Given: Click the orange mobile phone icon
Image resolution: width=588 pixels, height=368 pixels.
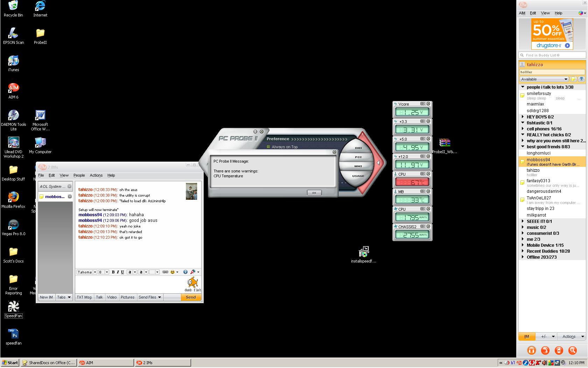Looking at the screenshot, I should click(559, 350).
